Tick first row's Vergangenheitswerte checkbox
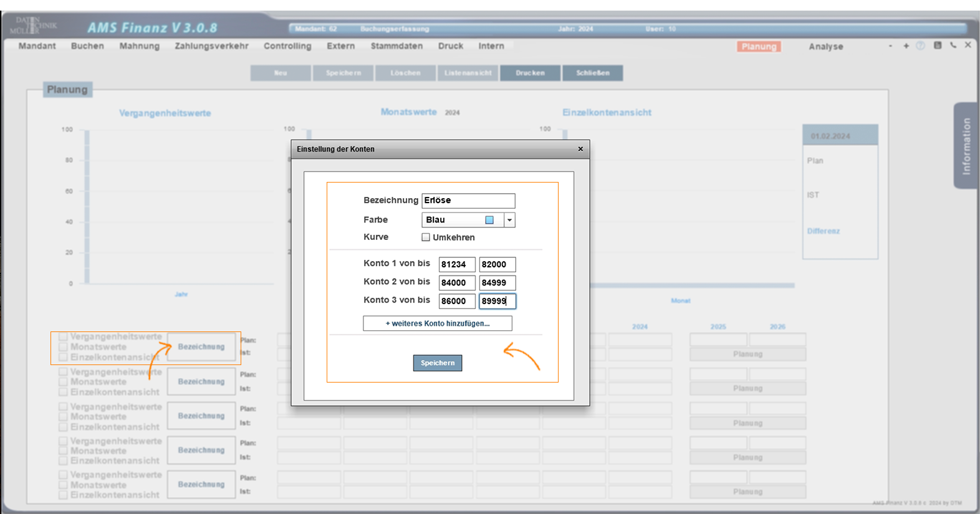This screenshot has width=980, height=514. [x=63, y=337]
